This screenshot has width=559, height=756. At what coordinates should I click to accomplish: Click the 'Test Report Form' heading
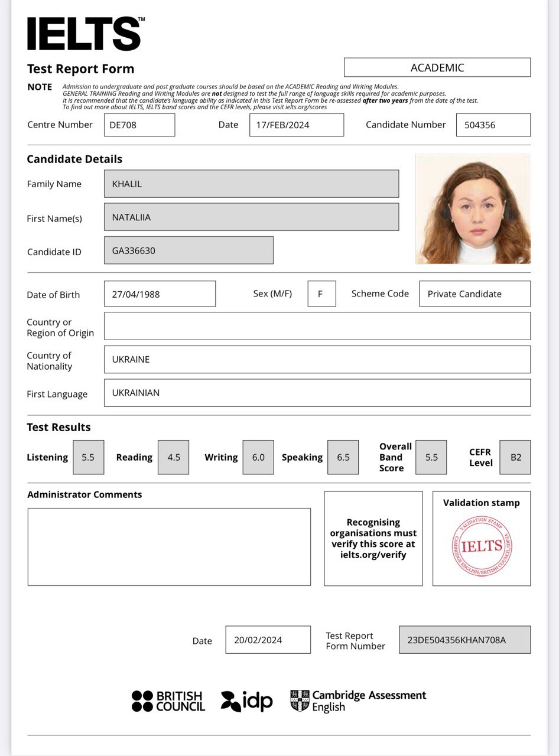click(81, 69)
